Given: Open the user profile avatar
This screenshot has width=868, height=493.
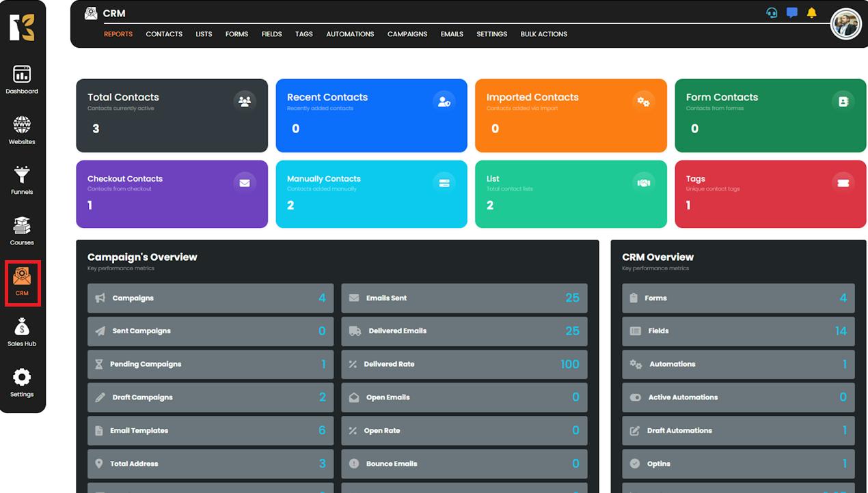Looking at the screenshot, I should [x=845, y=25].
